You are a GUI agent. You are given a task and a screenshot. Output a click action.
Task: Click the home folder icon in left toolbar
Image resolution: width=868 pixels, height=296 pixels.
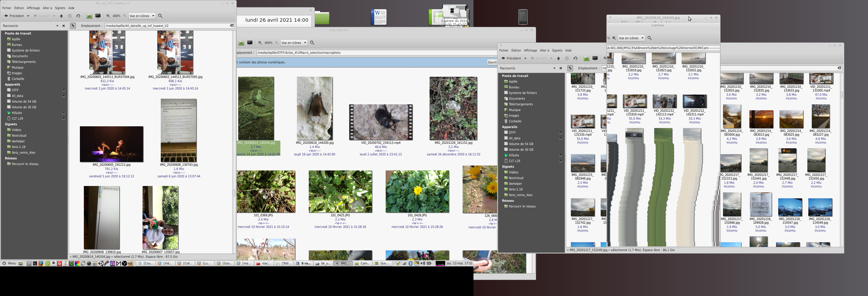[x=89, y=16]
